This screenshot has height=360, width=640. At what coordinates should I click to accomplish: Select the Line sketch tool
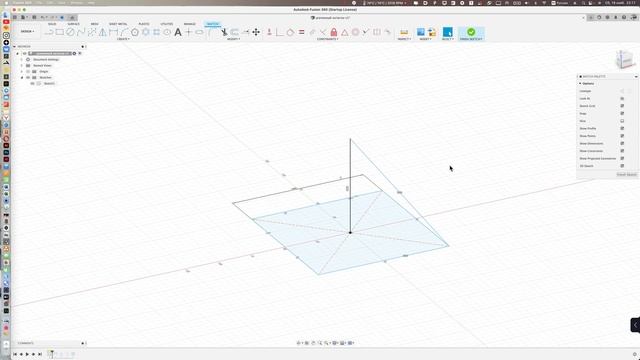tap(49, 32)
